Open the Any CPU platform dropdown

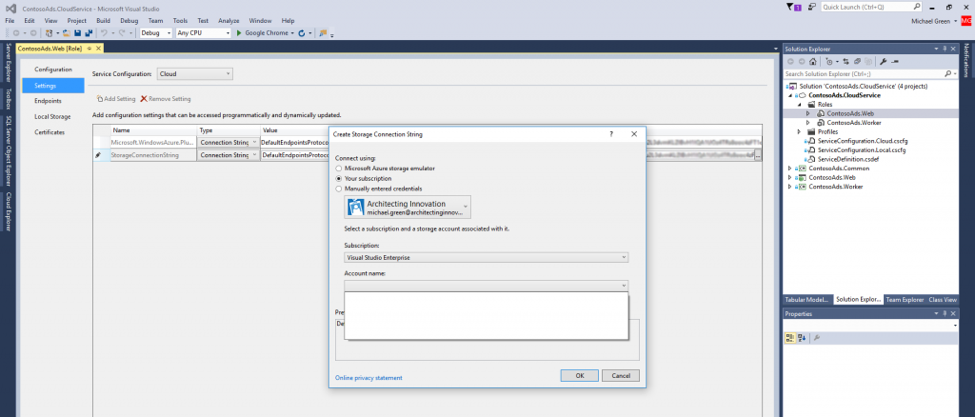(x=203, y=33)
